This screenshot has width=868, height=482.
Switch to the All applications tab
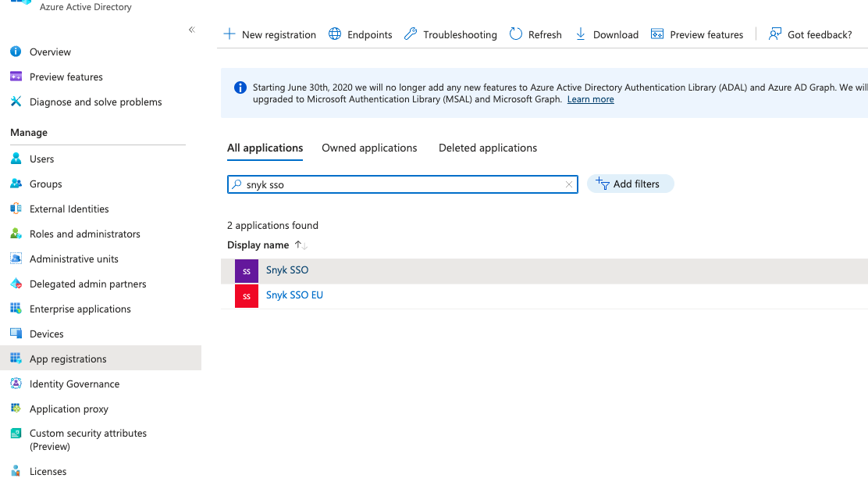(x=265, y=148)
